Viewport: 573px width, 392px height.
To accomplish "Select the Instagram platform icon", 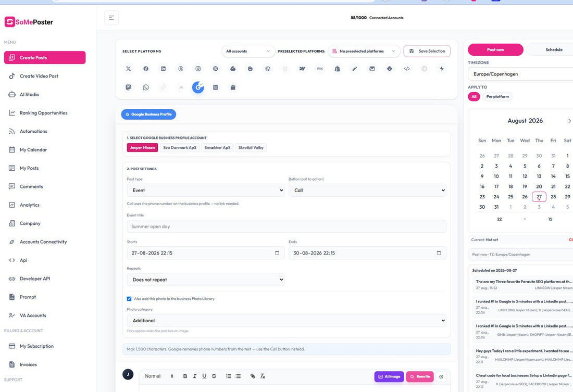I will 198,69.
